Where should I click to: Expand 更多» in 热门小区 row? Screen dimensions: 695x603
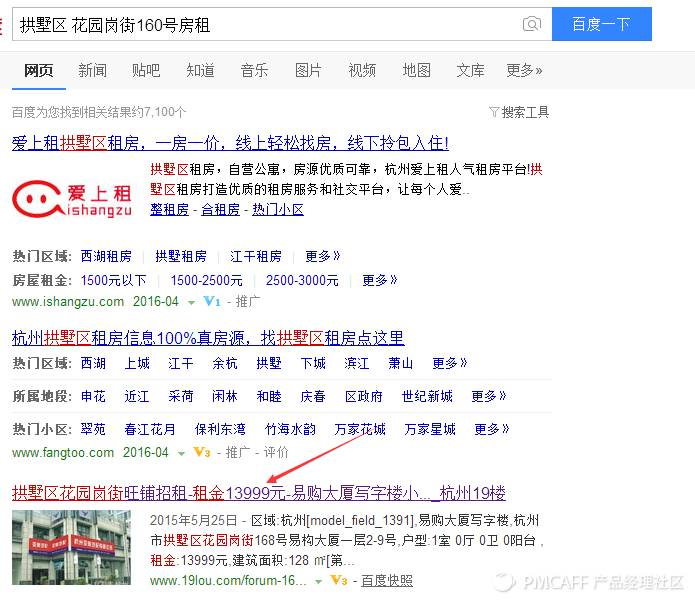tap(492, 429)
